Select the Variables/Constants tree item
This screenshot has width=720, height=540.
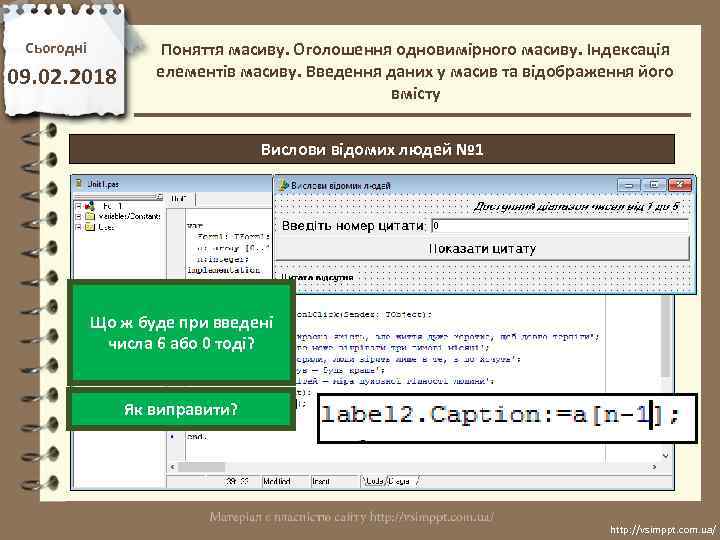pyautogui.click(x=129, y=216)
